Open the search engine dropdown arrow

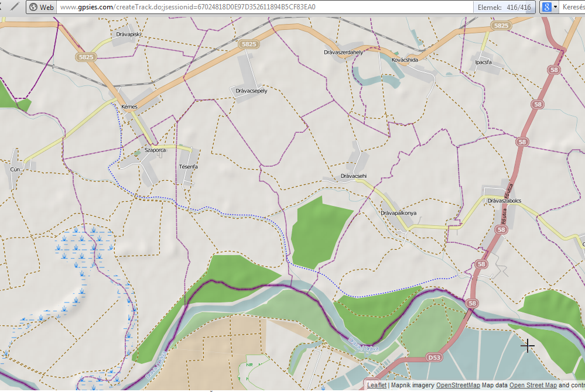(x=555, y=8)
